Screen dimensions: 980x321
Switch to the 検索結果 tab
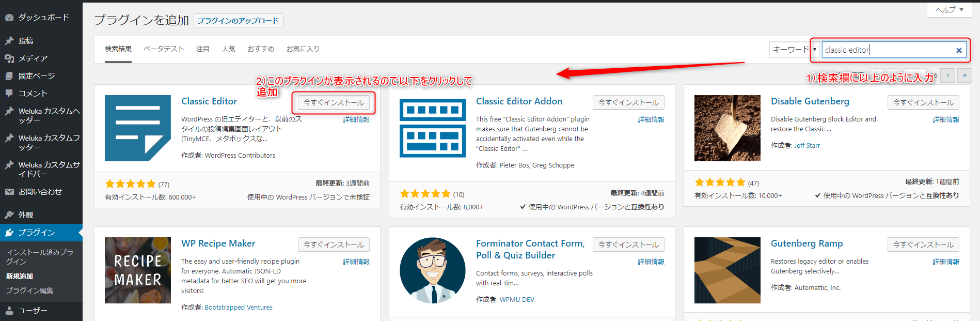click(x=118, y=49)
